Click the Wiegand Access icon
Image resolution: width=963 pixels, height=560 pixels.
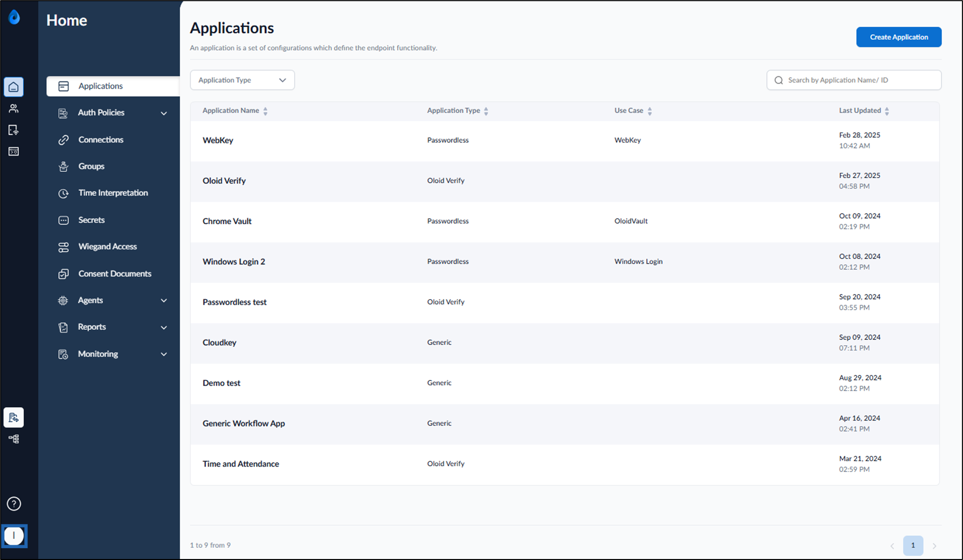tap(63, 247)
